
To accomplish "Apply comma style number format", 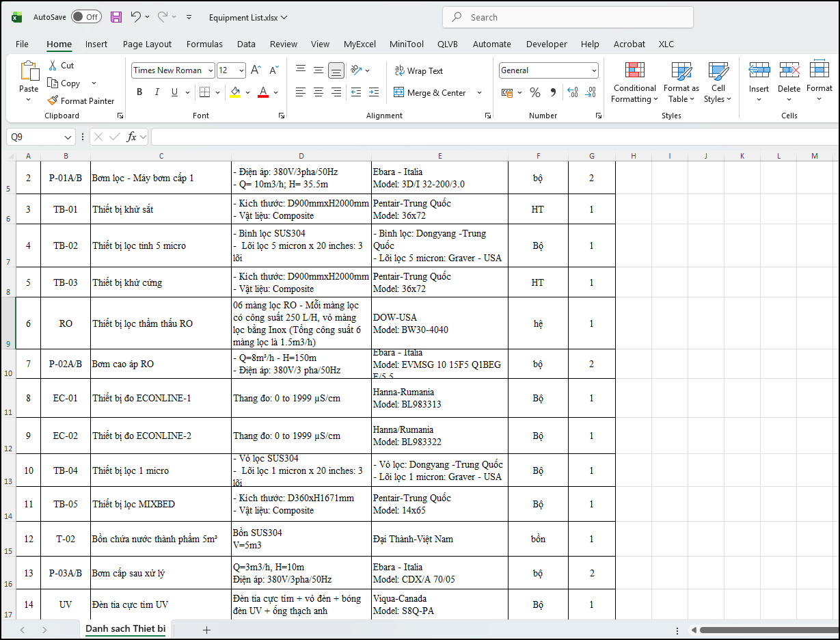I will (x=553, y=92).
